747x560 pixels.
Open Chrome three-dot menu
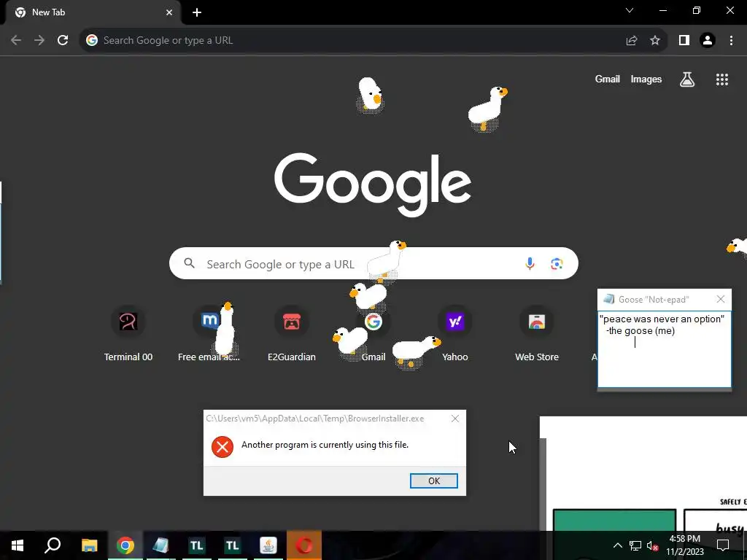coord(731,41)
